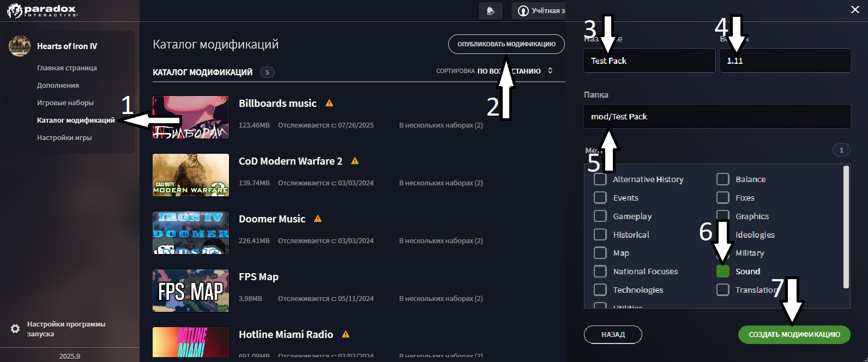Image resolution: width=868 pixels, height=362 pixels.
Task: Click the folder field mod/Test Pack
Action: click(717, 117)
